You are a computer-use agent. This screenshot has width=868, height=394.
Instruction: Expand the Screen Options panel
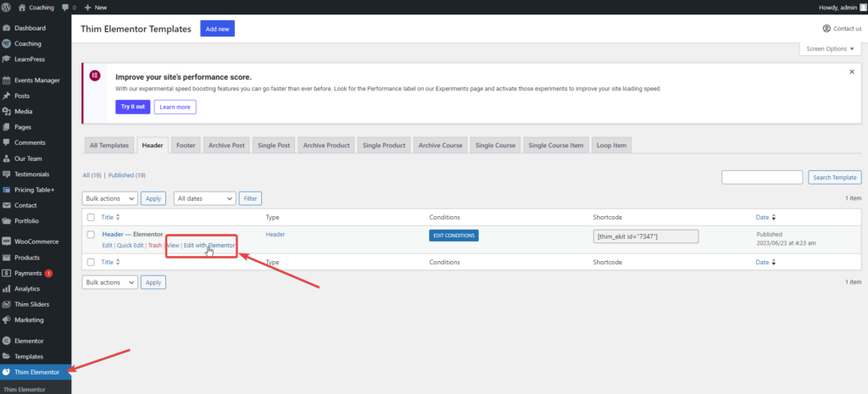pos(831,48)
